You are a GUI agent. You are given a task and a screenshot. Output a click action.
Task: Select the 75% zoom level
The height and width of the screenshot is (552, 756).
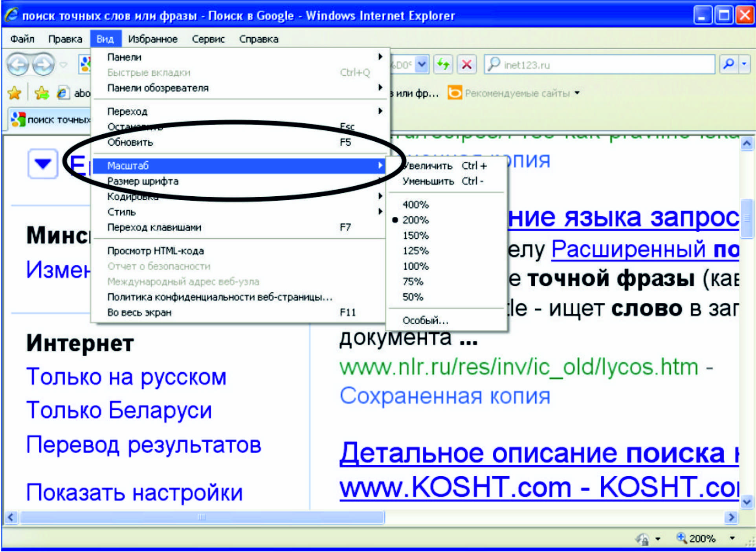click(x=413, y=281)
